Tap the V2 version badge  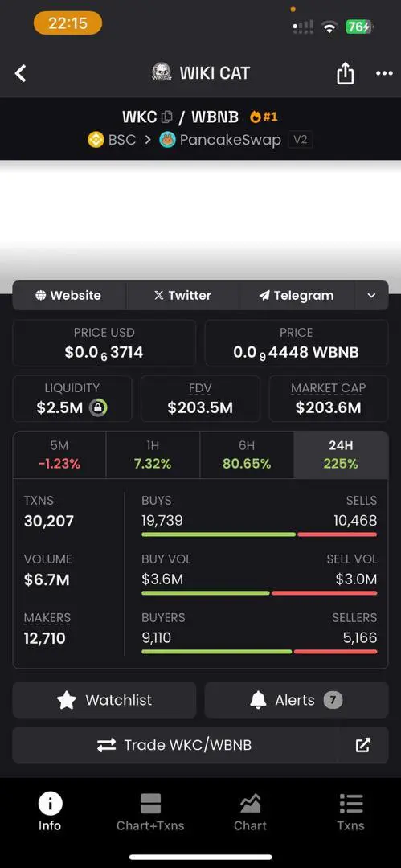click(301, 140)
